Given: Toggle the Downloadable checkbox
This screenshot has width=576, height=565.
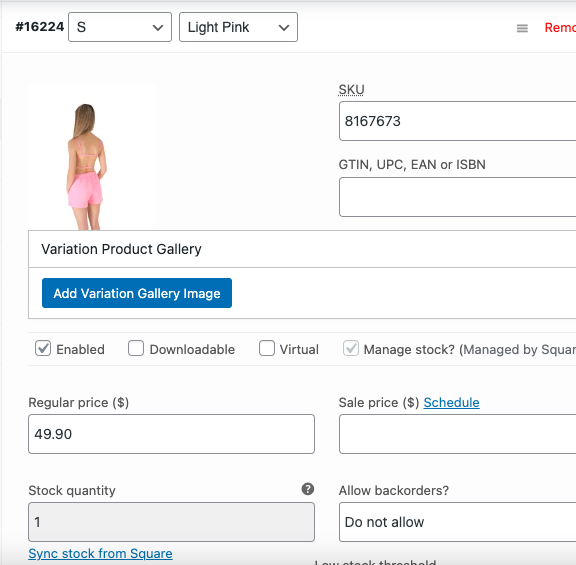Looking at the screenshot, I should tap(136, 348).
